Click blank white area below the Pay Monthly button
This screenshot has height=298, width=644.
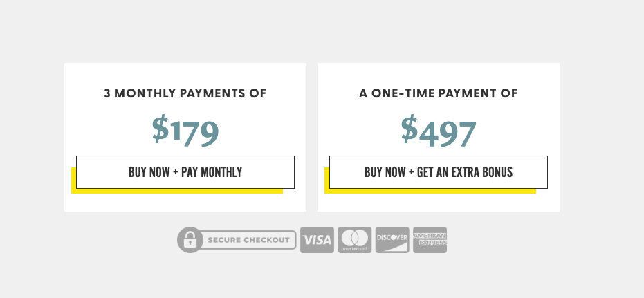(x=185, y=203)
